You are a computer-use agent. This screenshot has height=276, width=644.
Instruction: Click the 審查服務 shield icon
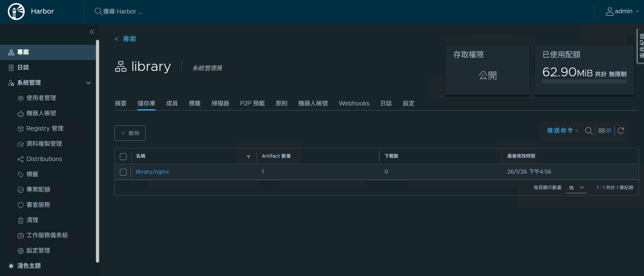[21, 205]
